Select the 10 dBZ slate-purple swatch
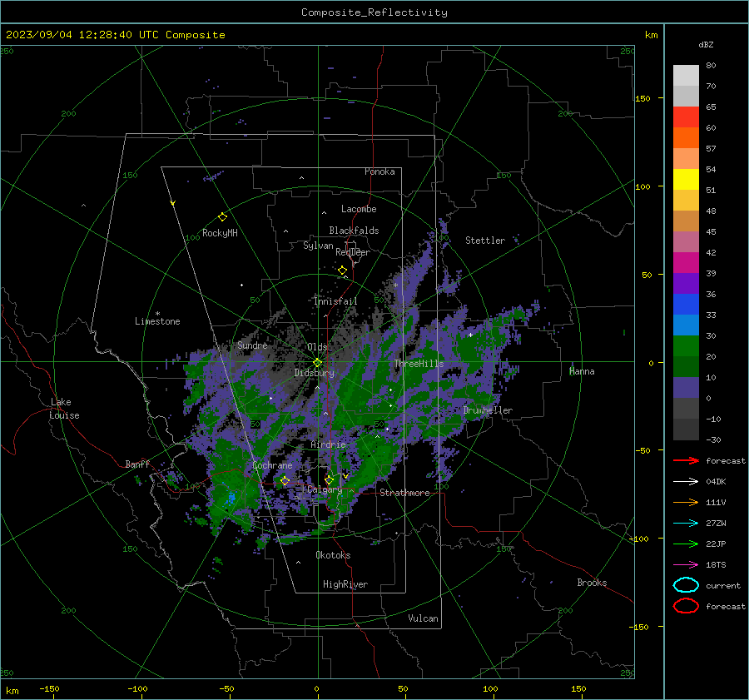Viewport: 749px width, 700px height. tap(686, 387)
